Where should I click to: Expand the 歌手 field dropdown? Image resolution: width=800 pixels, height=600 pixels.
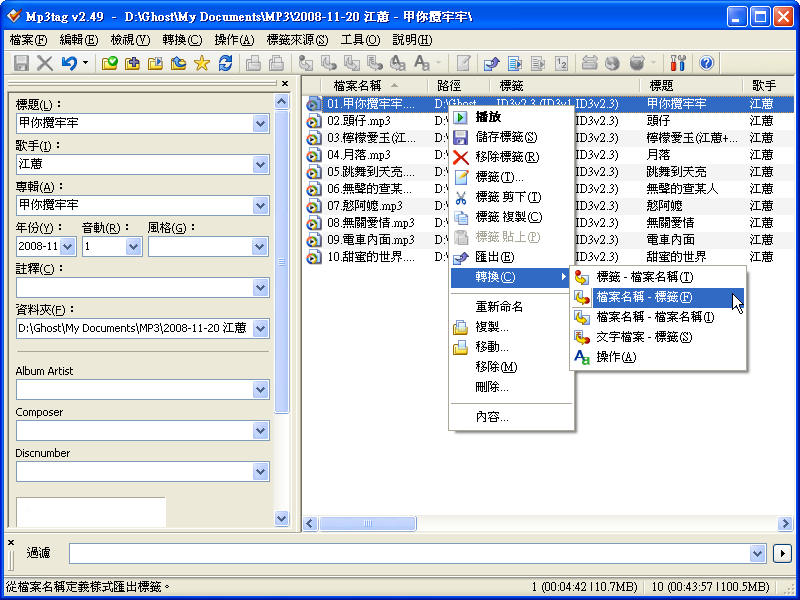tap(261, 164)
